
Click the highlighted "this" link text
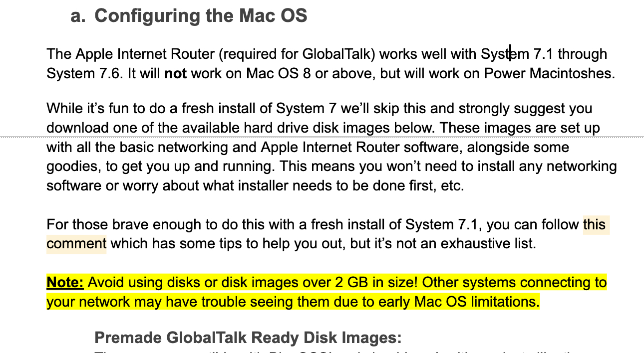pos(594,224)
